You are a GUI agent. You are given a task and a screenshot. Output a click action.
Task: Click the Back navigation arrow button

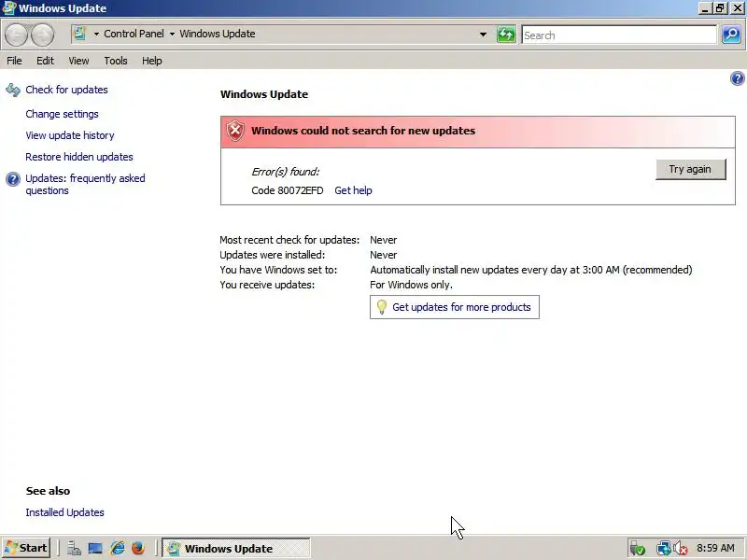coord(16,35)
